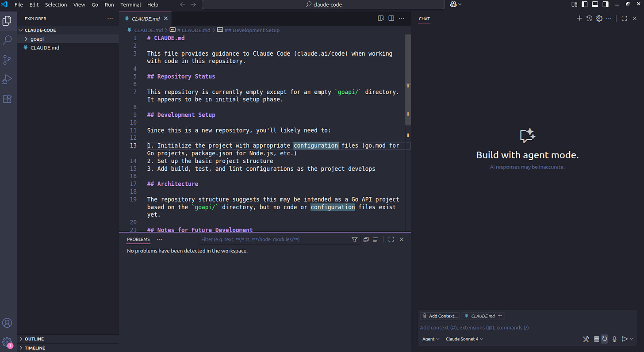644x352 pixels.
Task: Open Explorer Views and More Actions ellipsis
Action: [x=110, y=19]
